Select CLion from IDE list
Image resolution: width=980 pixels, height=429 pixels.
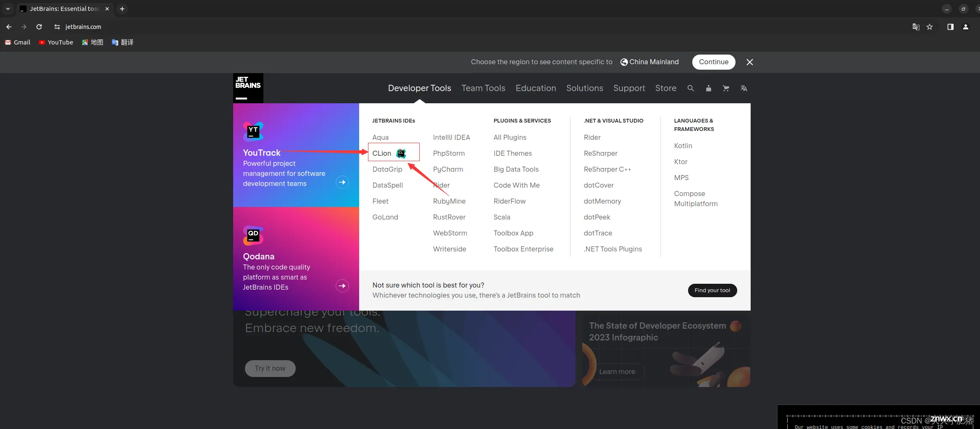click(x=381, y=153)
